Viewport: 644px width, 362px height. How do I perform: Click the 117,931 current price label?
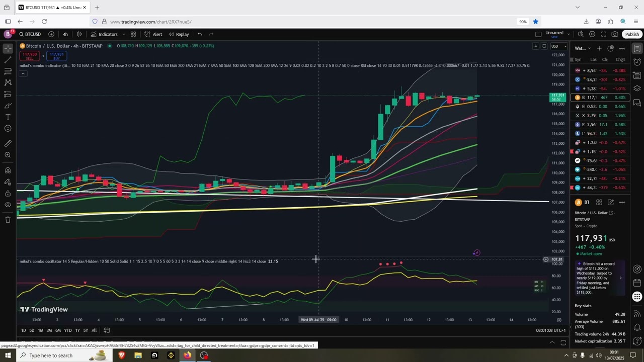click(557, 97)
